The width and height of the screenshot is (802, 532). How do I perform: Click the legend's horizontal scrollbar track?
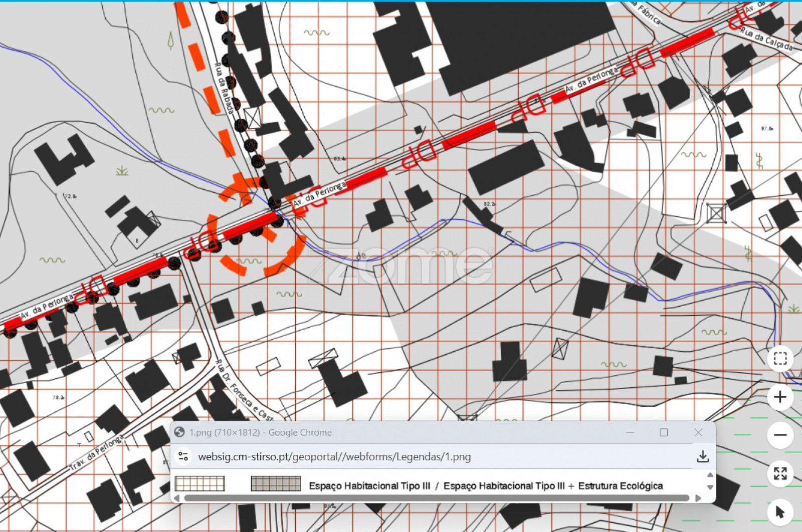click(x=436, y=498)
